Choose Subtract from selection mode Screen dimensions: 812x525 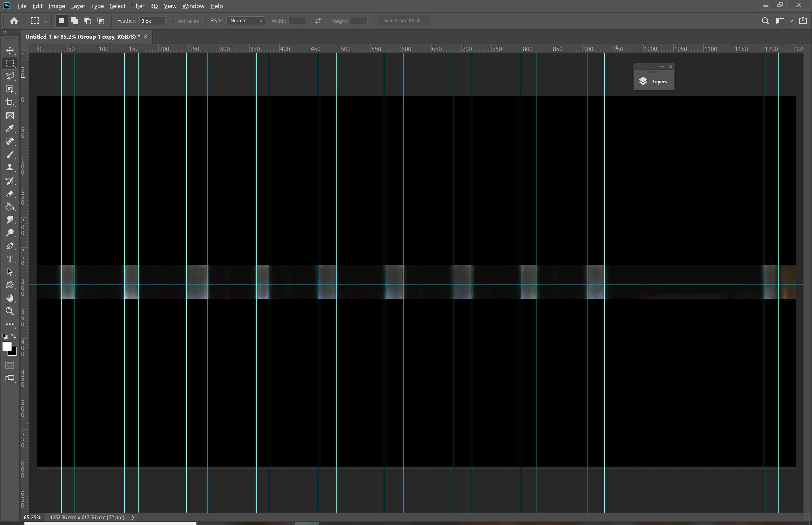tap(87, 21)
